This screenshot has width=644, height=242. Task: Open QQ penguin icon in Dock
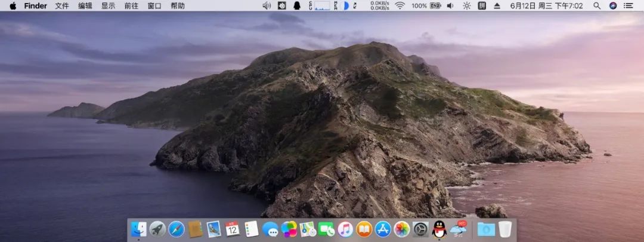tap(439, 229)
